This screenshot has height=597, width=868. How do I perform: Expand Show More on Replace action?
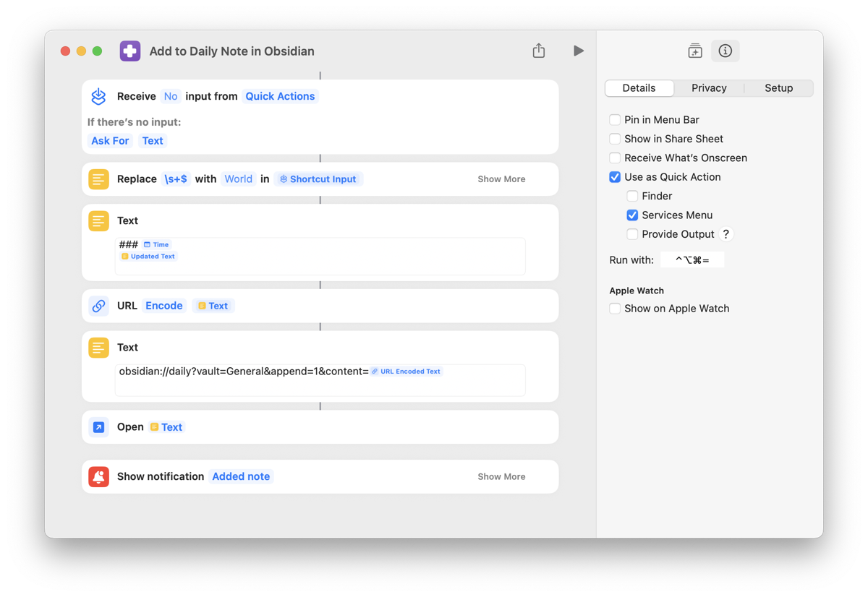click(x=501, y=179)
